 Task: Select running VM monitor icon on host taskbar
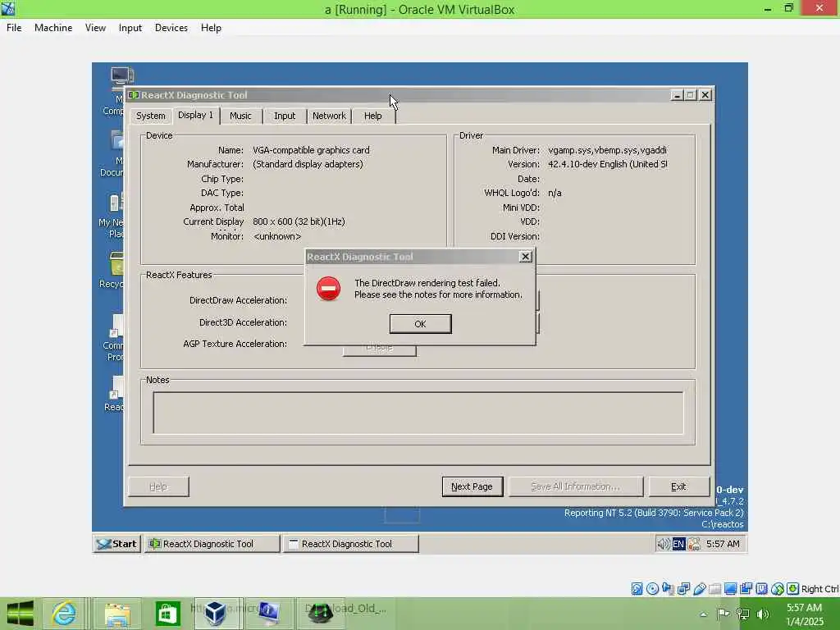(268, 614)
